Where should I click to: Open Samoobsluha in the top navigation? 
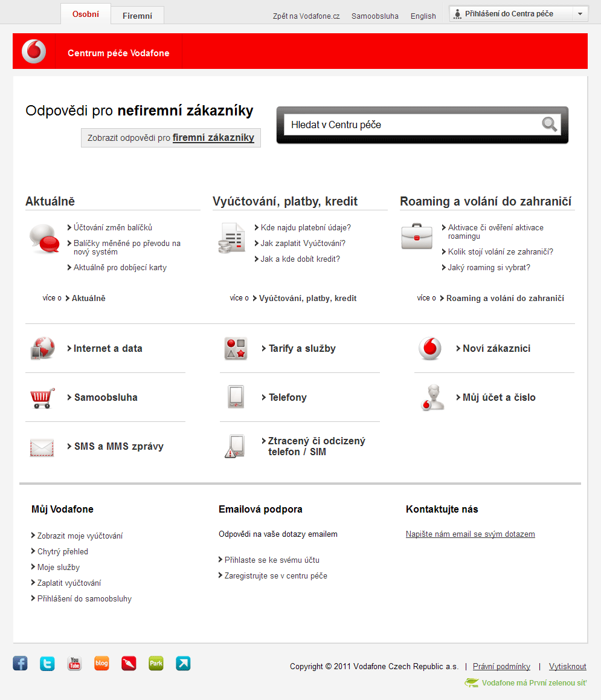tap(374, 16)
